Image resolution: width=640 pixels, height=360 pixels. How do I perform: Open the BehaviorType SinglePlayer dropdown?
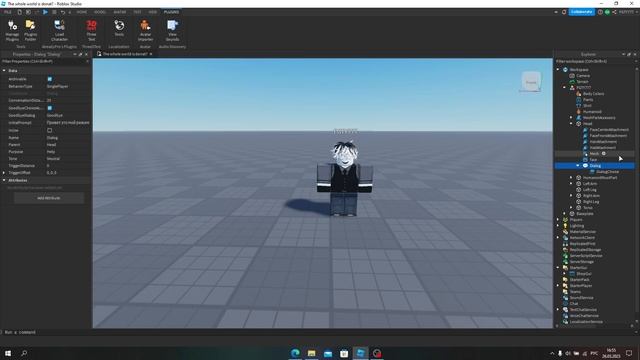click(68, 86)
